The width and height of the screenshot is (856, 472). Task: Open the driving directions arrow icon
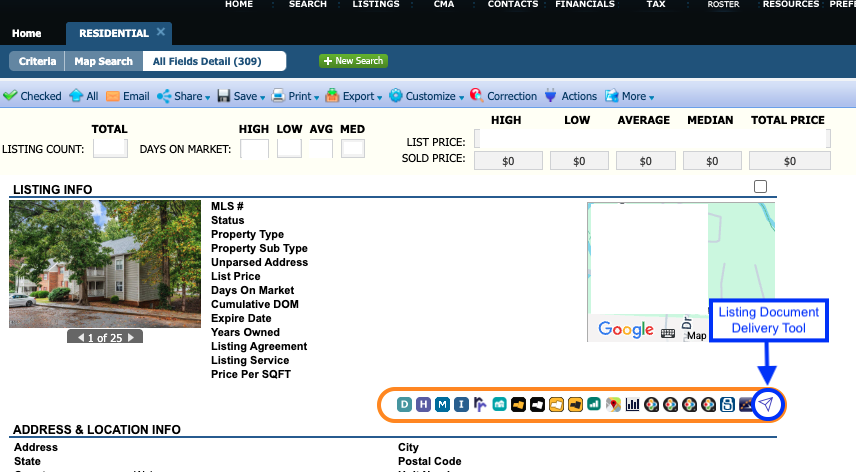(x=480, y=404)
